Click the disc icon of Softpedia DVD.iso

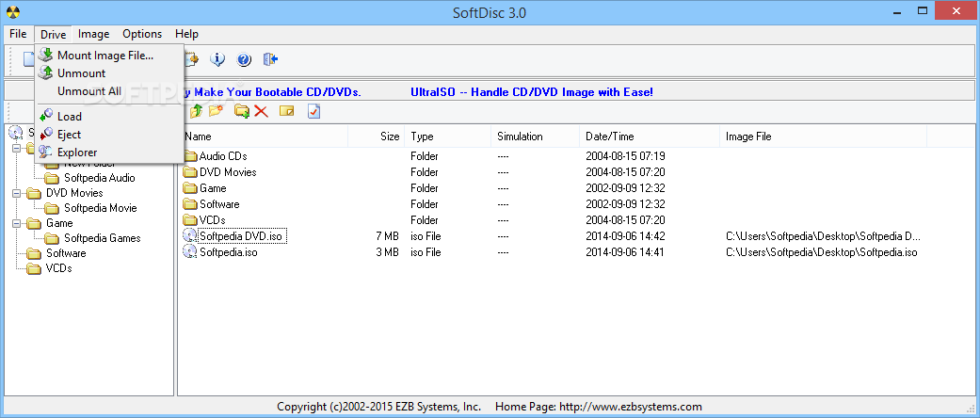click(x=189, y=236)
